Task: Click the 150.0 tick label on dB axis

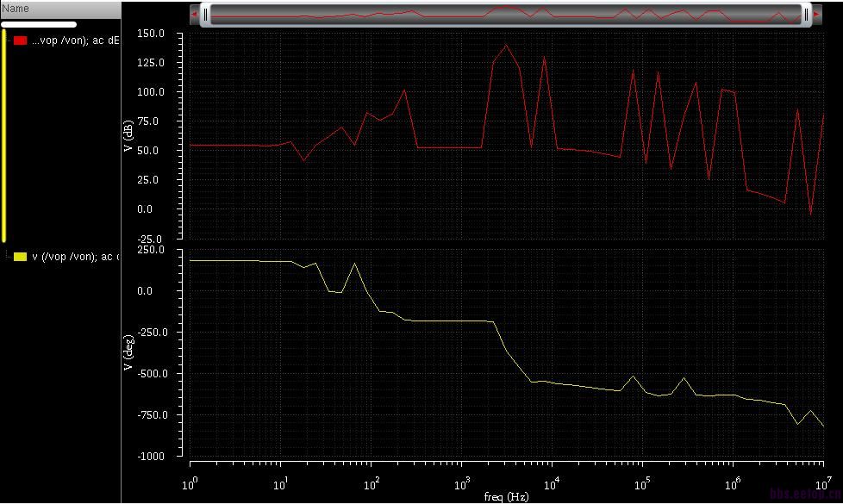Action: (x=151, y=34)
